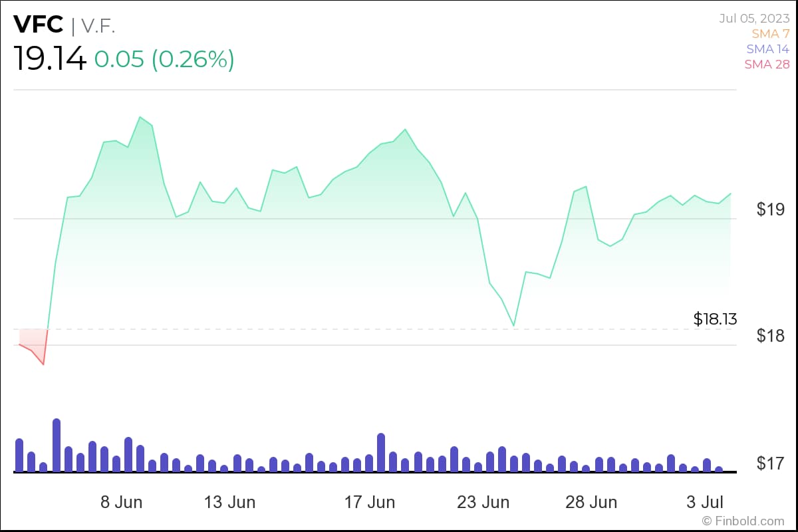Click the SMA 28 legend label

[x=767, y=65]
